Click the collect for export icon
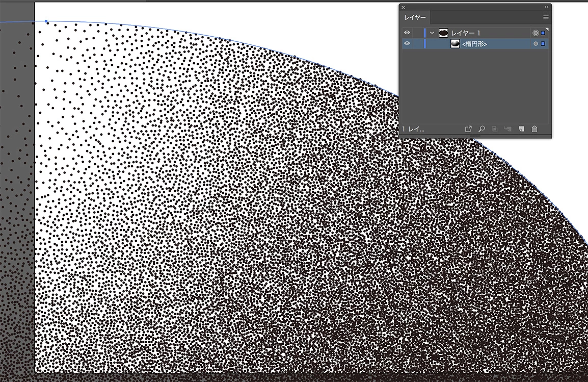 click(468, 129)
